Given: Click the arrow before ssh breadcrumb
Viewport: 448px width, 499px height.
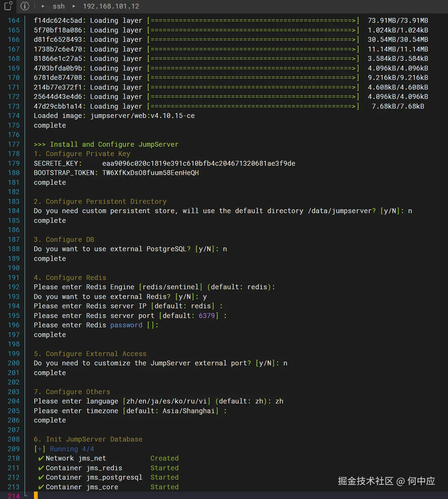Looking at the screenshot, I should click(43, 6).
